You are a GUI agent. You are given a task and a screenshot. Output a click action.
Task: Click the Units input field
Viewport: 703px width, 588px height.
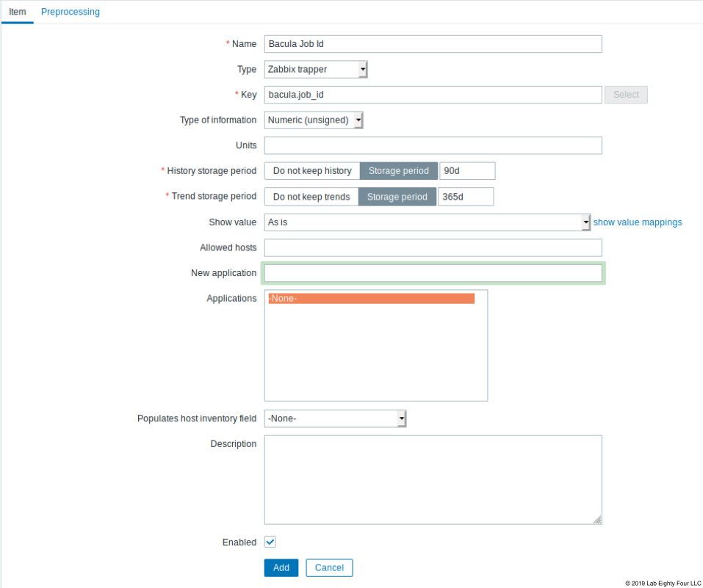click(433, 145)
